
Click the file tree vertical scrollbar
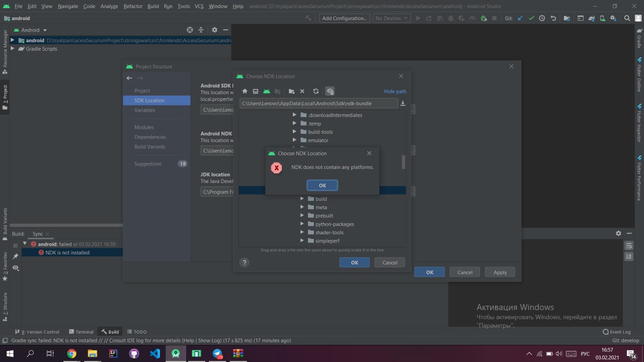403,162
